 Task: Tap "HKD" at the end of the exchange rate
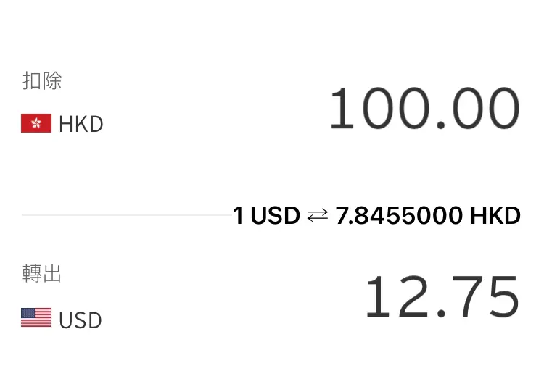495,215
